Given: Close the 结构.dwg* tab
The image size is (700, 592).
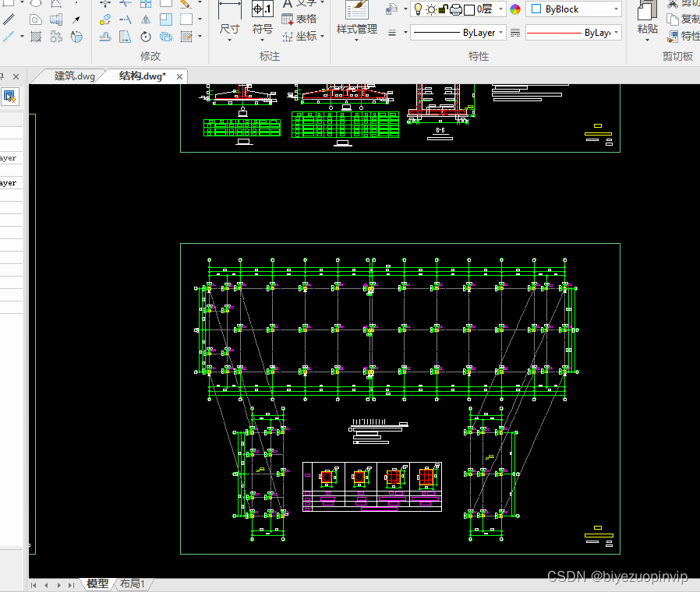Looking at the screenshot, I should (x=179, y=77).
